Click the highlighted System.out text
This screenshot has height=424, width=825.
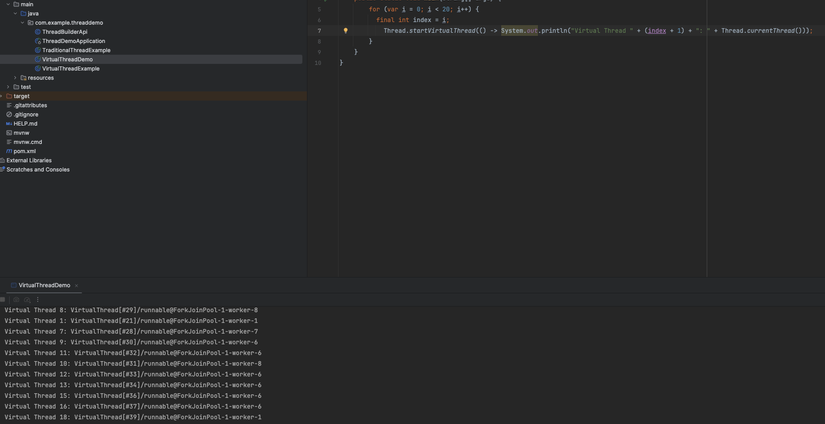[519, 31]
